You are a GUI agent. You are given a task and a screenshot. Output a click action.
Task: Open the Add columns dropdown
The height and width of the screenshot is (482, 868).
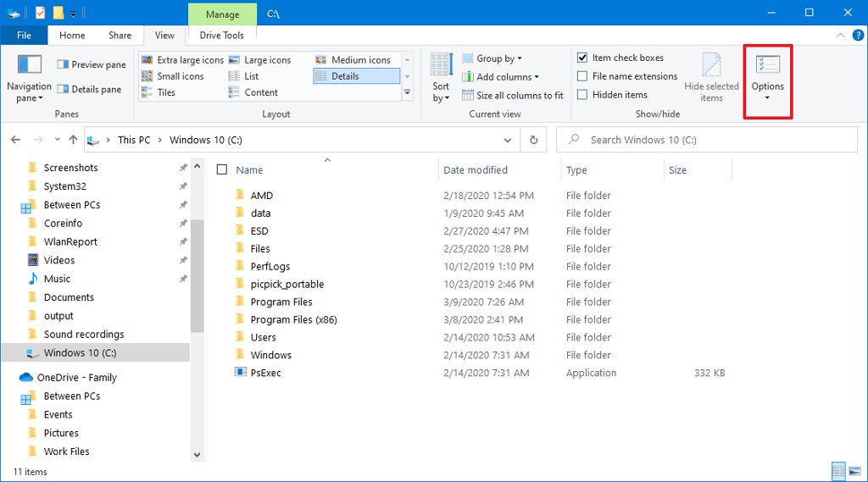(500, 77)
